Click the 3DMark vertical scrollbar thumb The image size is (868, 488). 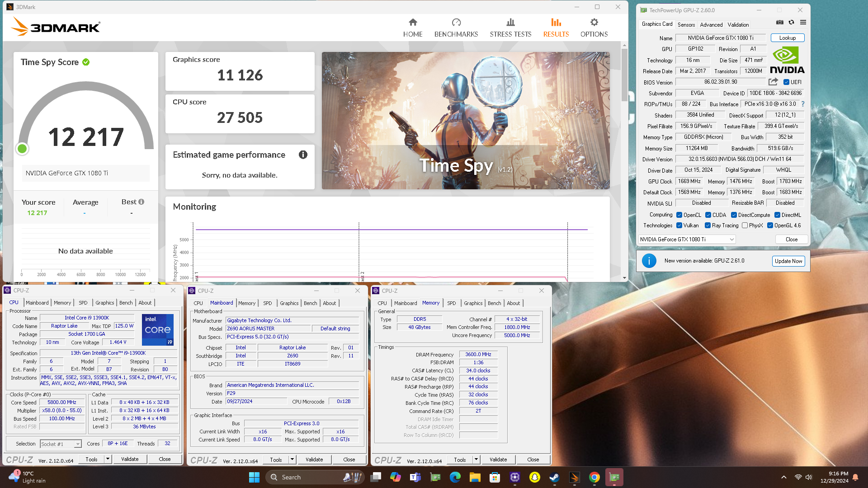(x=624, y=75)
